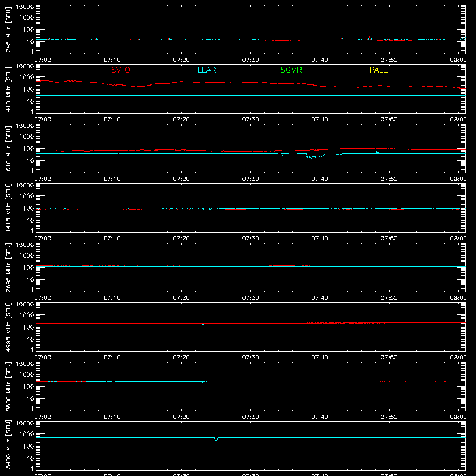This screenshot has width=476, height=476.
Task: Click the 07:00 time label of the 245 MHz panel
Action: (x=43, y=60)
